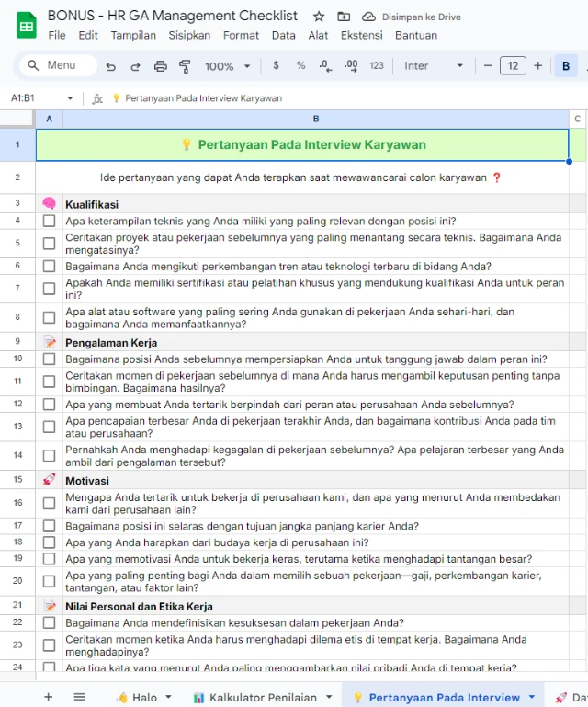Select the paint format roller icon
This screenshot has height=707, width=588.
pos(185,66)
